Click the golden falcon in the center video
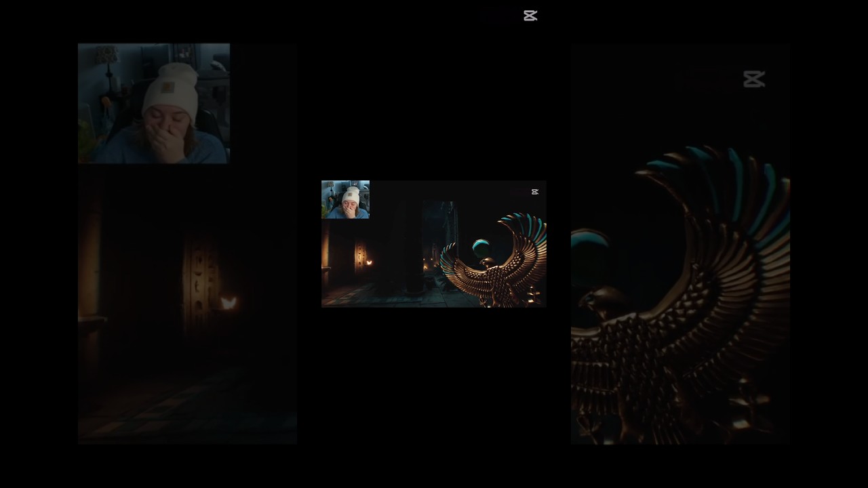Screen dimensions: 868x488 pyautogui.click(x=494, y=261)
